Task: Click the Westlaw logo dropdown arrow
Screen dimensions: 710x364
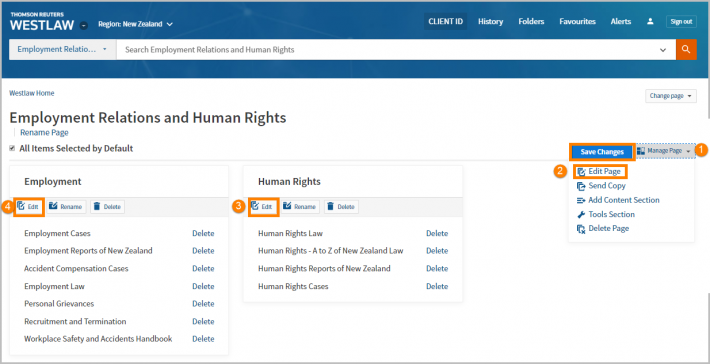Action: click(84, 26)
